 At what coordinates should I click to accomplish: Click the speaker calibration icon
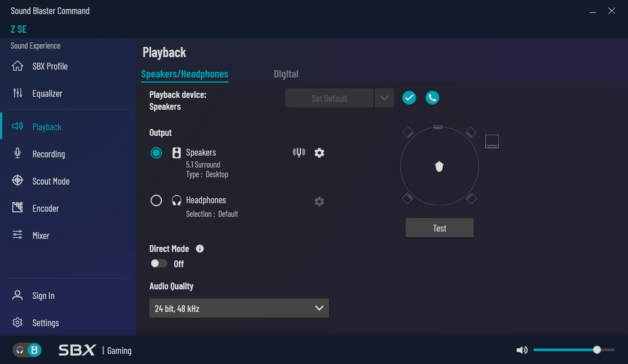(x=299, y=152)
